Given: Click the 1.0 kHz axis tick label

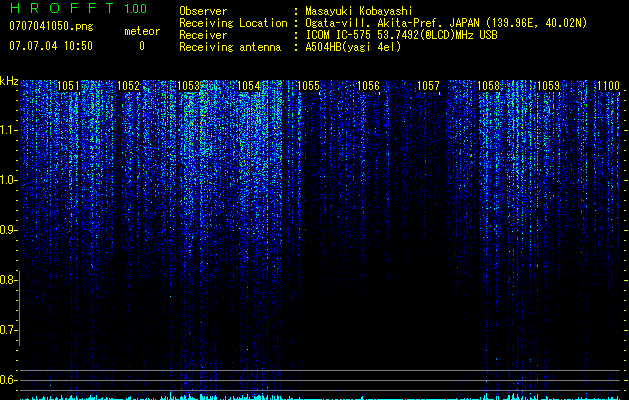Looking at the screenshot, I should click(8, 180).
